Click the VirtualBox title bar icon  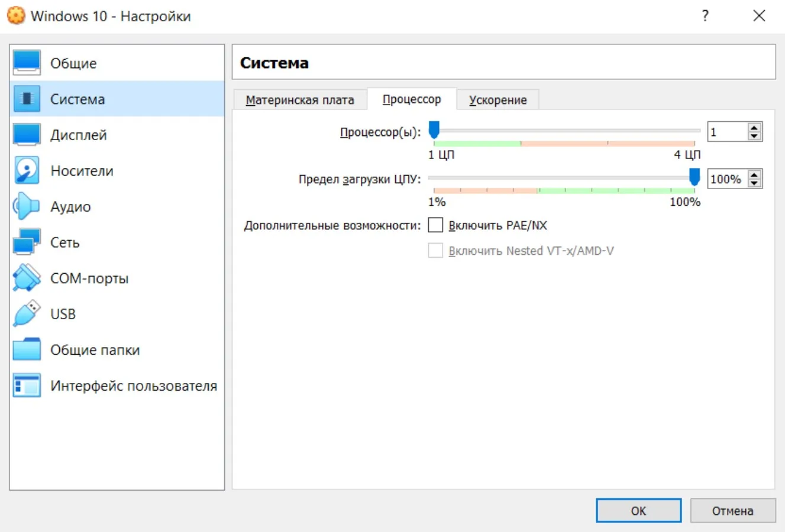click(16, 15)
